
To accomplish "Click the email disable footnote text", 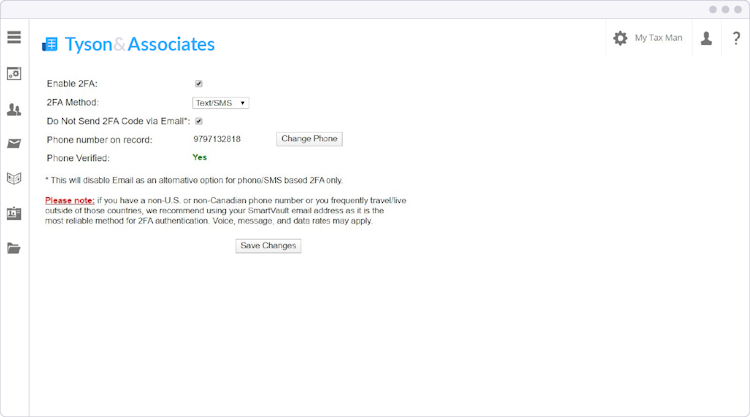I will (x=194, y=180).
